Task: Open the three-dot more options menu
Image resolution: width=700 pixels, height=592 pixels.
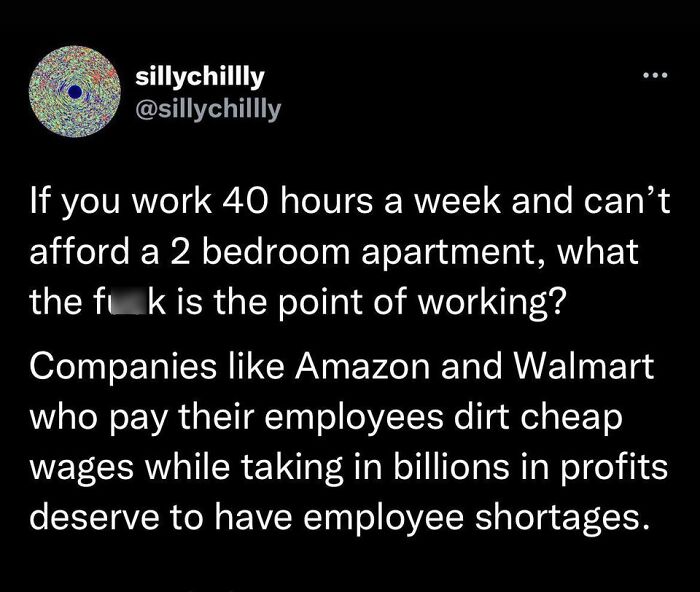Action: [655, 75]
